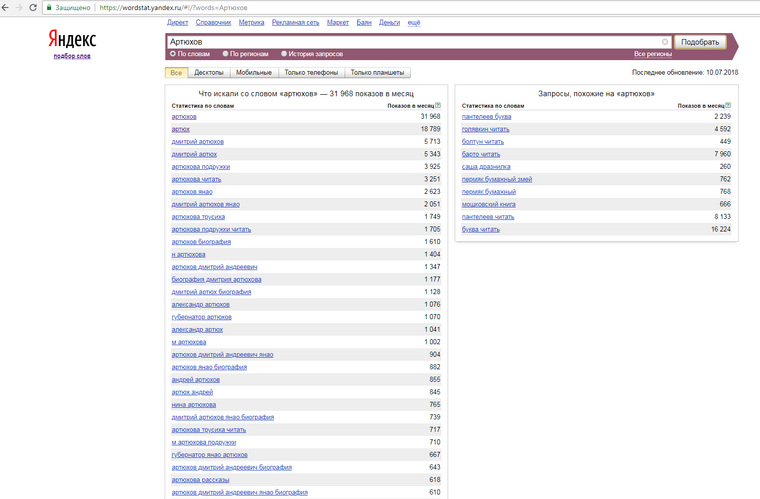Image resolution: width=760 pixels, height=499 pixels.
Task: Select the 'История запросов' radio button
Action: (x=284, y=54)
